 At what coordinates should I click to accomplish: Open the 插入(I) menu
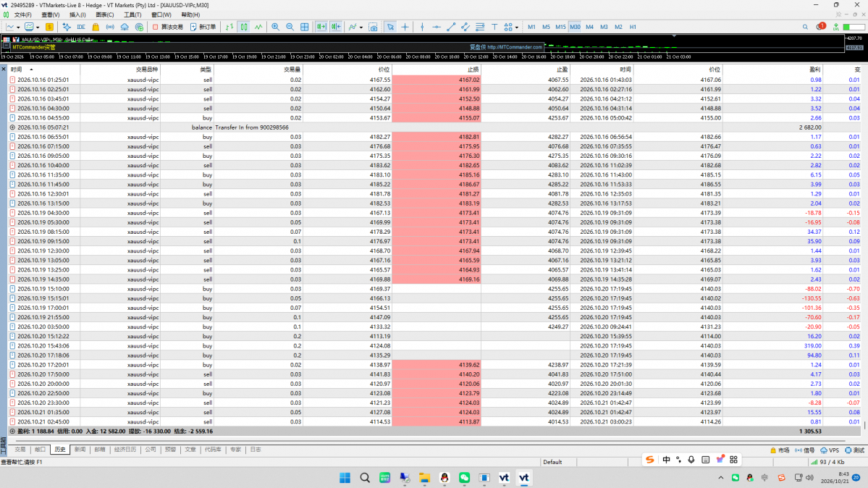coord(77,15)
